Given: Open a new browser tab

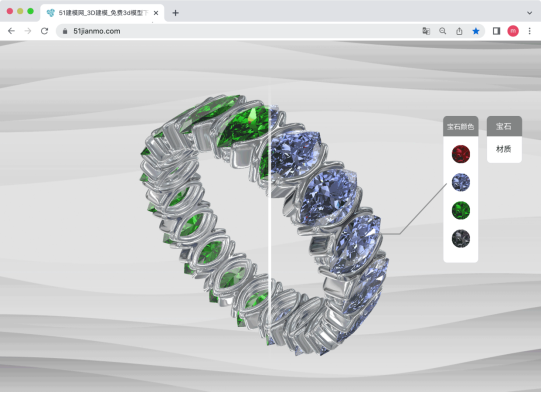Looking at the screenshot, I should tap(175, 13).
